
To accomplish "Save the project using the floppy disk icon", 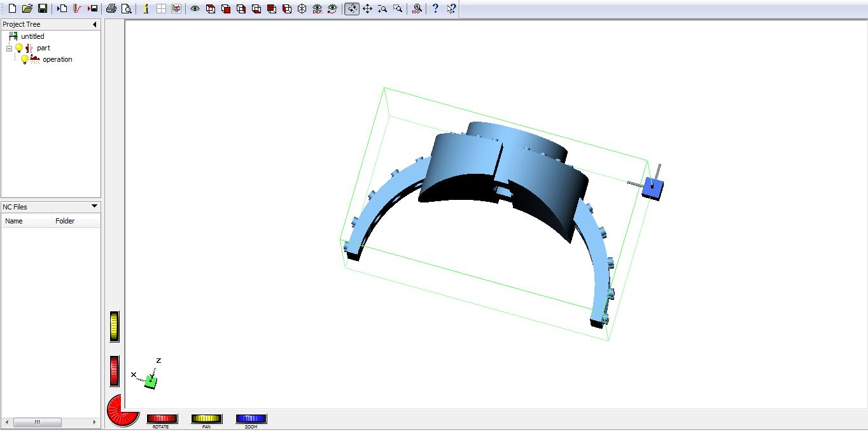I will [x=43, y=9].
